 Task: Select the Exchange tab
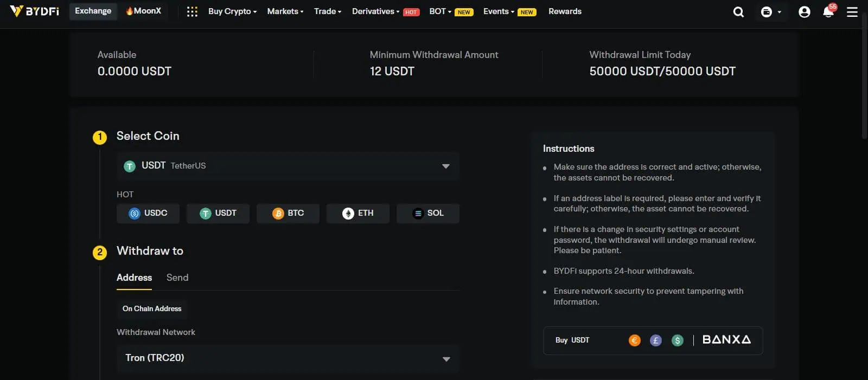point(93,11)
